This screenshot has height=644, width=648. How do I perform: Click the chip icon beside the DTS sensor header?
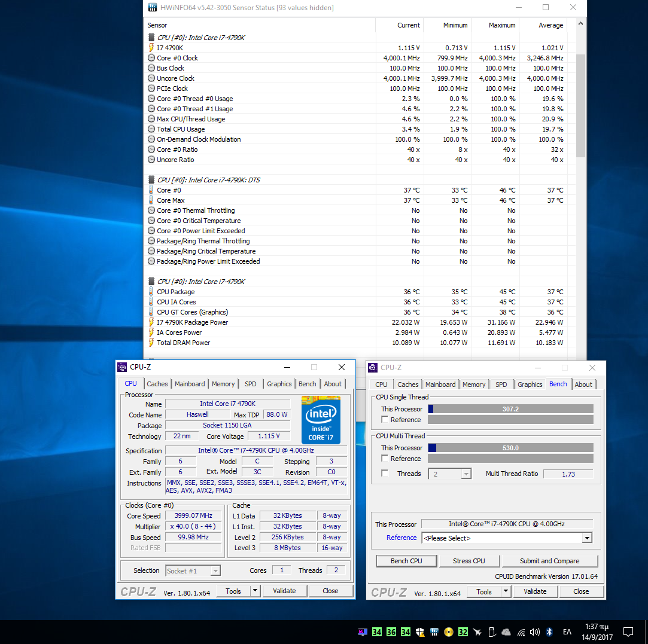[x=151, y=180]
